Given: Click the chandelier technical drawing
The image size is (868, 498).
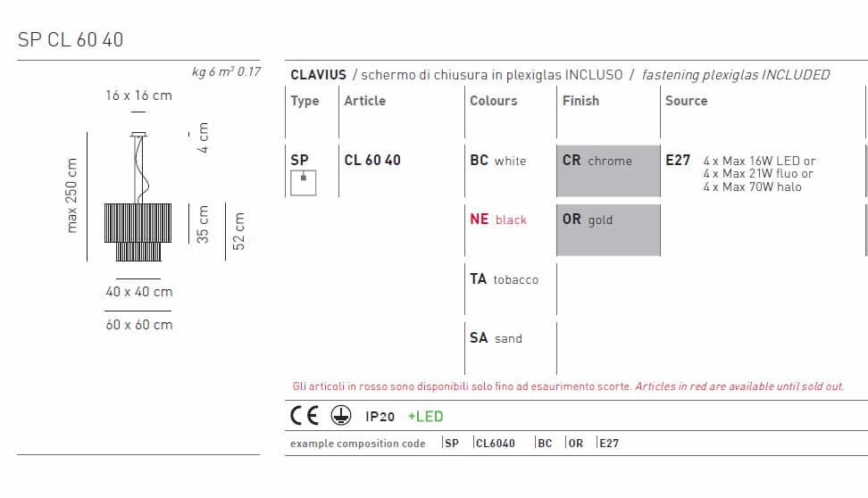Looking at the screenshot, I should coord(138,198).
